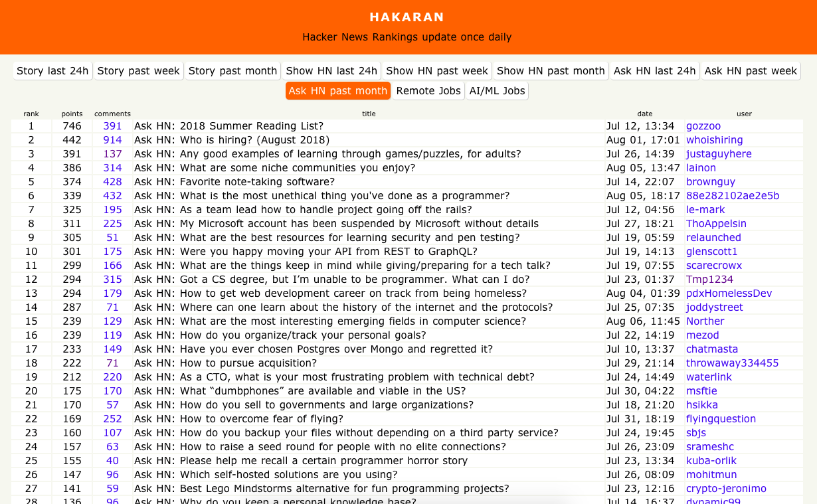817x504 pixels.
Task: Open comments on the note-taking software question
Action: 112,181
